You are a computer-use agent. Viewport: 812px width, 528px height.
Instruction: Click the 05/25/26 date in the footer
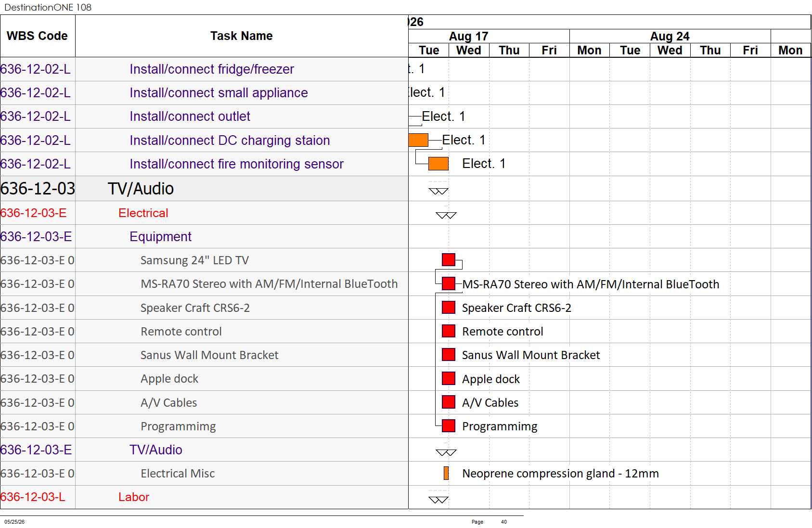tap(14, 522)
